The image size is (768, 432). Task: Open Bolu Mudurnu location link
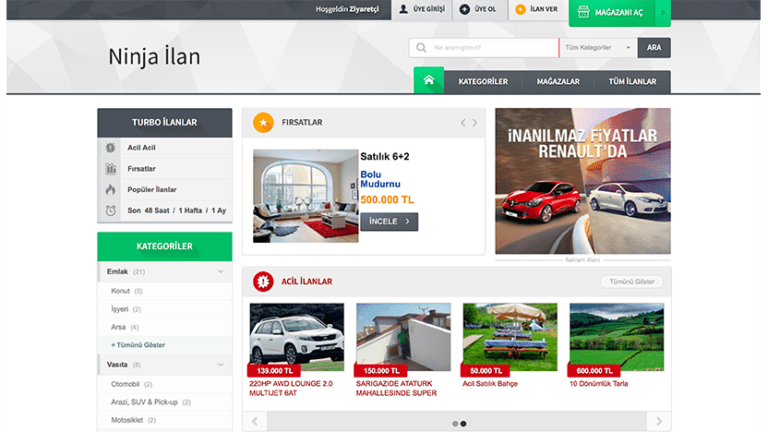(380, 179)
